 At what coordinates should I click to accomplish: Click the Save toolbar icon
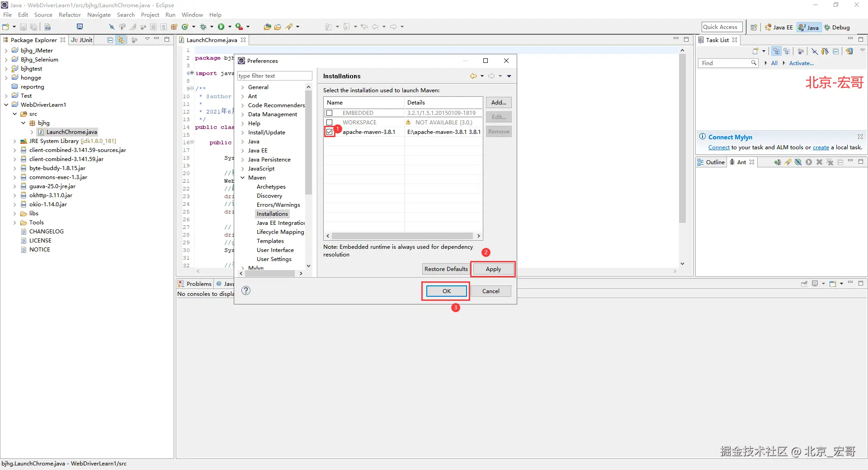click(23, 27)
